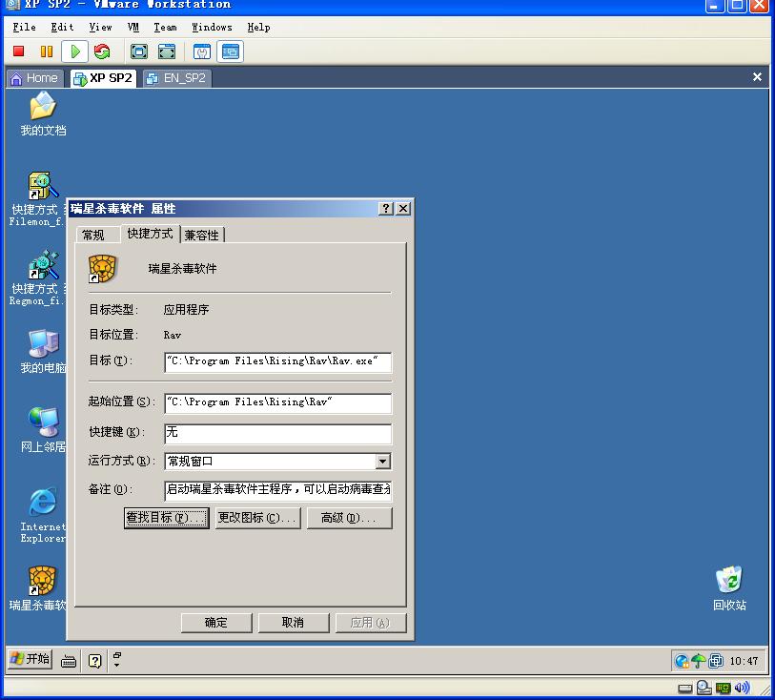The image size is (775, 700).
Task: Click the 备注 comment input field
Action: pyautogui.click(x=277, y=490)
